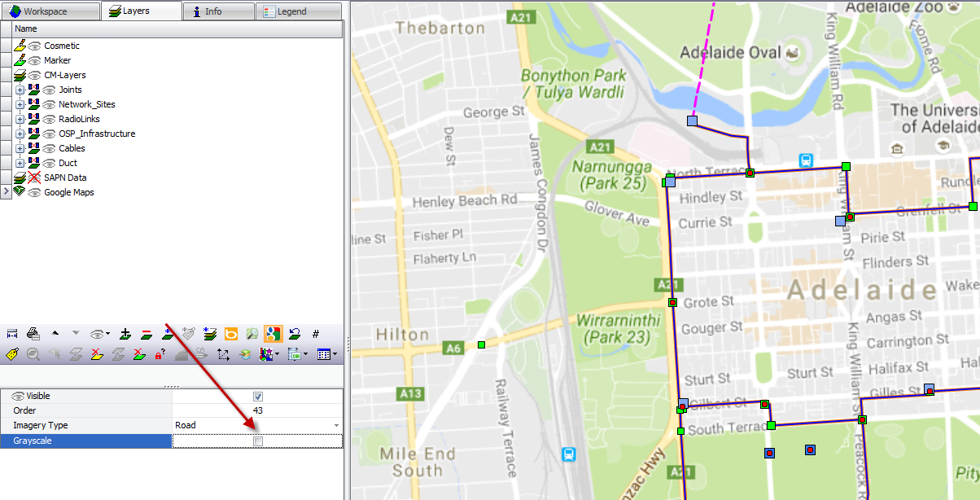Select the Layers tab

[142, 11]
